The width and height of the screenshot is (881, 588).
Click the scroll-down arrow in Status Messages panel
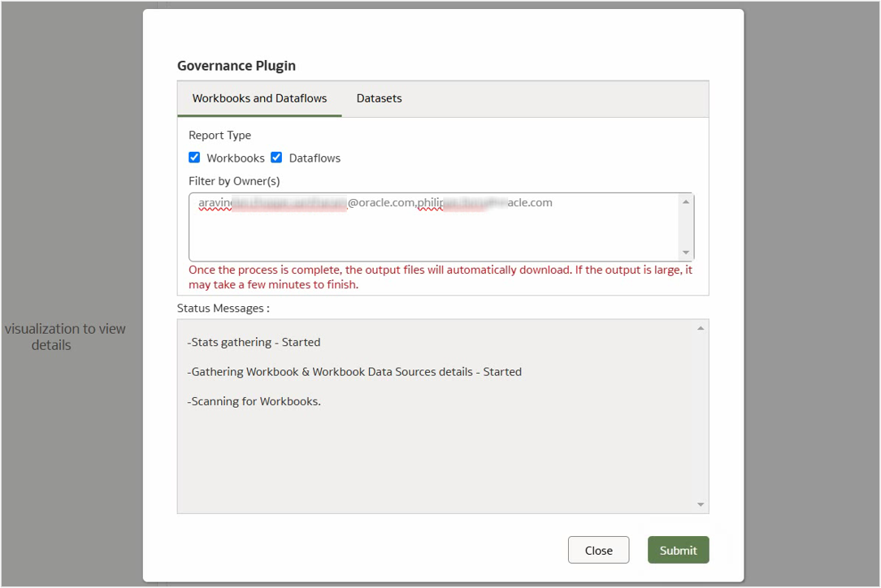[699, 504]
